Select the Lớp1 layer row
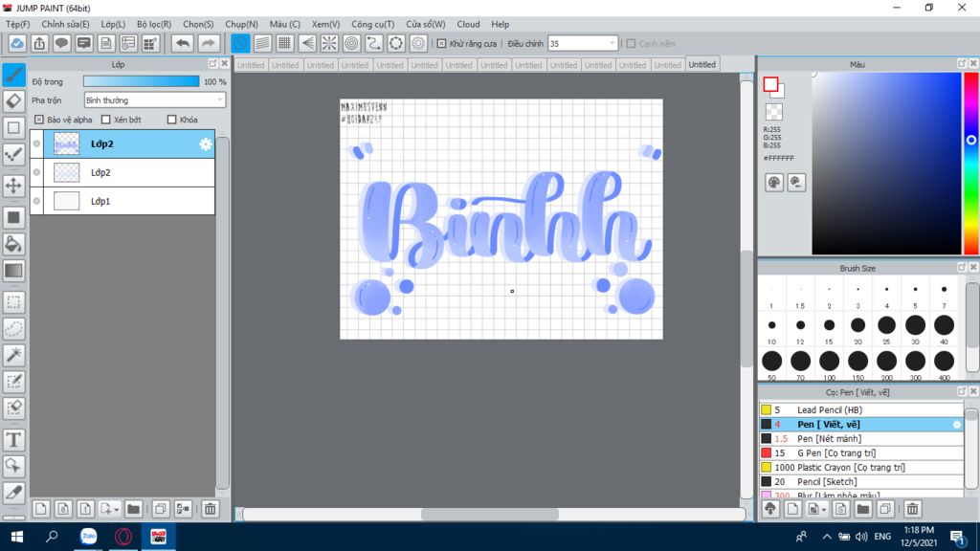Screen dimensions: 980x551 (122, 201)
